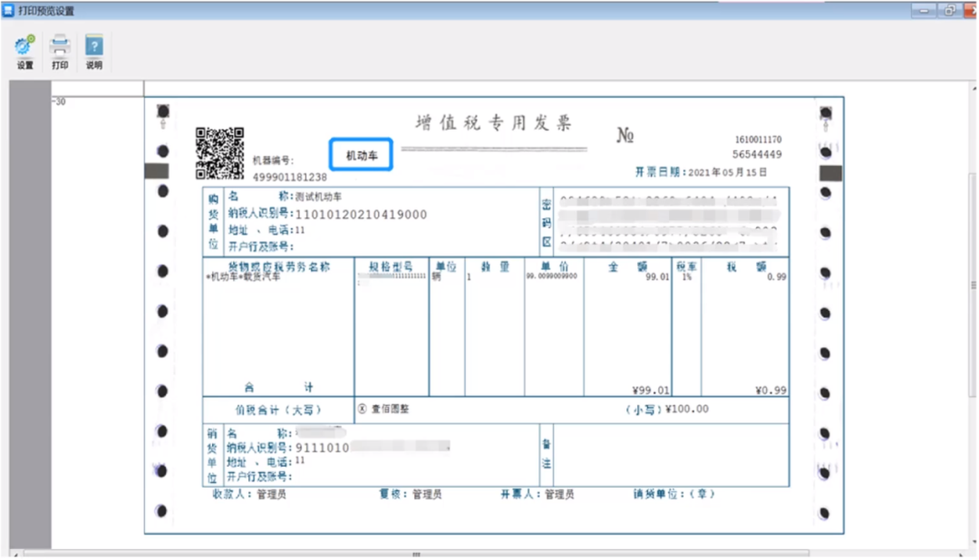Viewport: 979px width, 560px height.
Task: Click the highlighted 机动车 label box
Action: tap(361, 156)
